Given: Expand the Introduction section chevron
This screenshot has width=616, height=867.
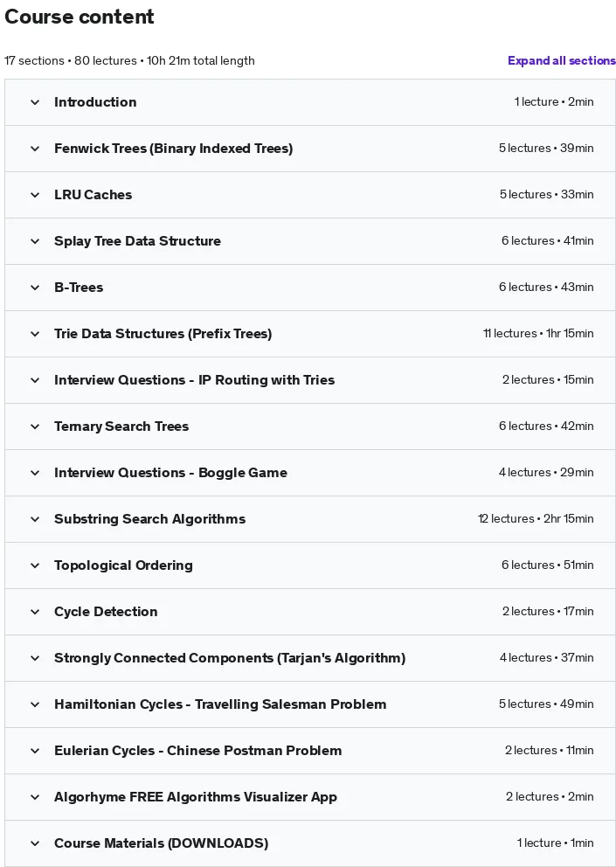Looking at the screenshot, I should [35, 102].
